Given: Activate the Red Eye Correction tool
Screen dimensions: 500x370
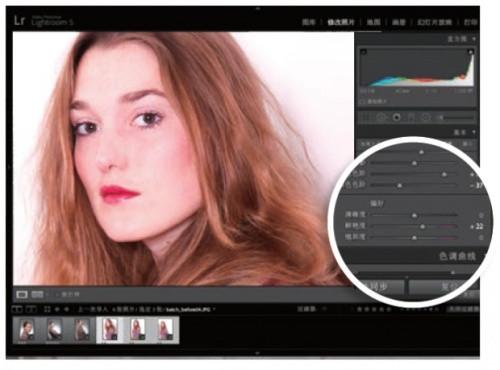Looking at the screenshot, I should (396, 117).
